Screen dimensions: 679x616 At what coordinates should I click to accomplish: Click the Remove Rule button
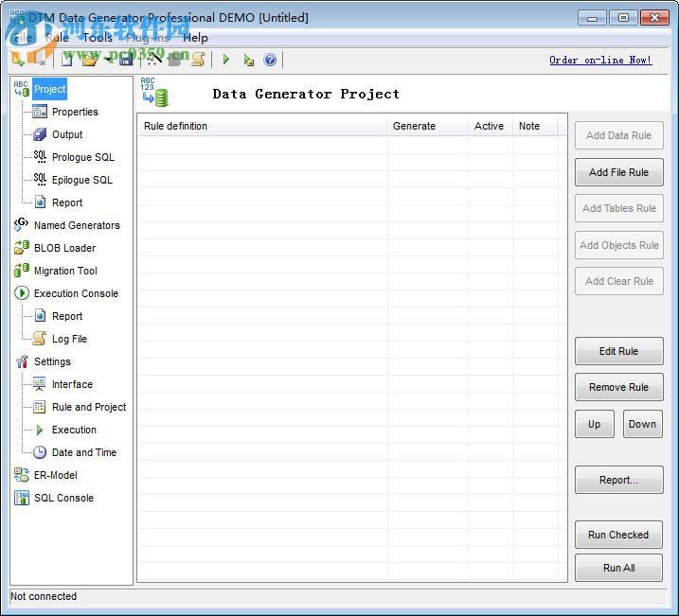pos(618,387)
